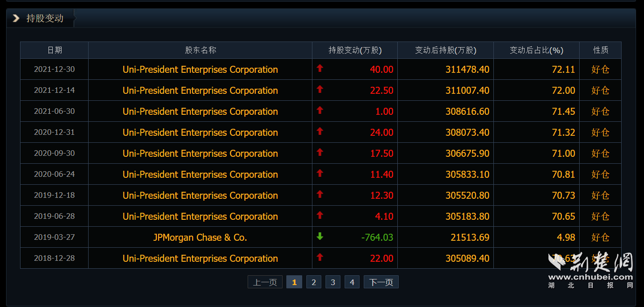Click the 变动后占比(%) column header

point(537,50)
